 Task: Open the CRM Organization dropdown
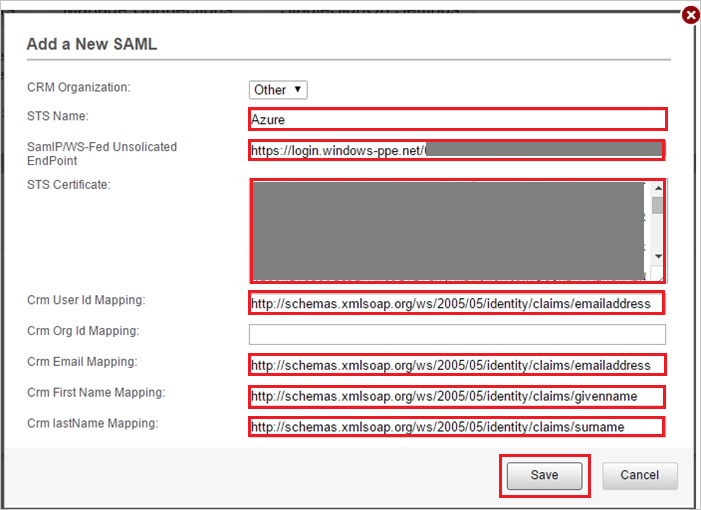click(278, 90)
